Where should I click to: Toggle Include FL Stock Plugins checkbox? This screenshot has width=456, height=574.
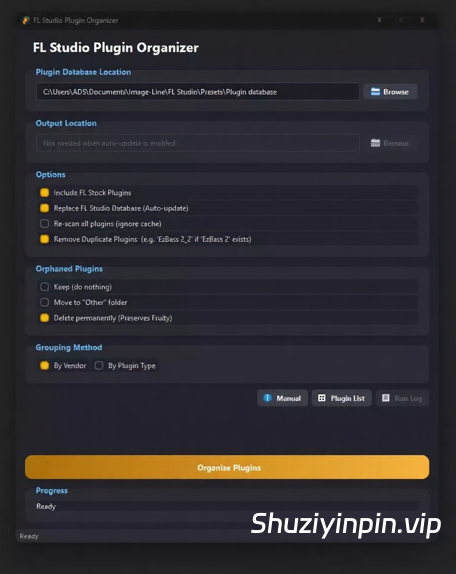coord(45,193)
